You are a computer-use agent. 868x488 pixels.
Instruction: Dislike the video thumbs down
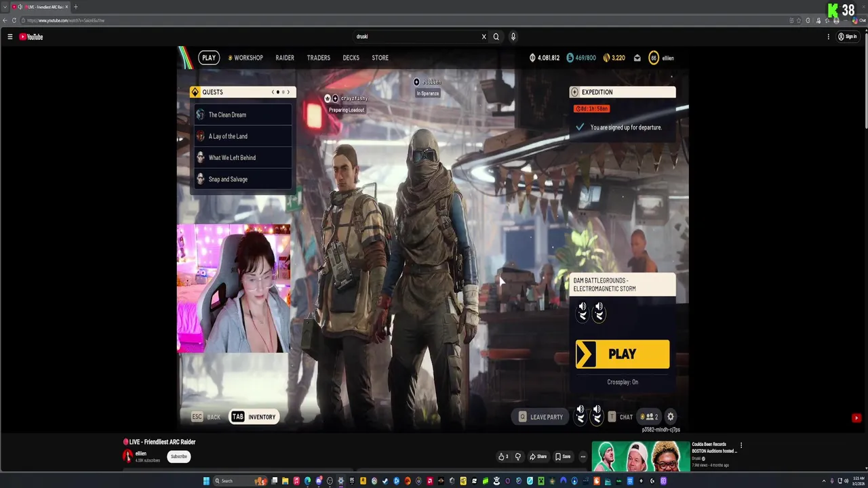coord(518,456)
